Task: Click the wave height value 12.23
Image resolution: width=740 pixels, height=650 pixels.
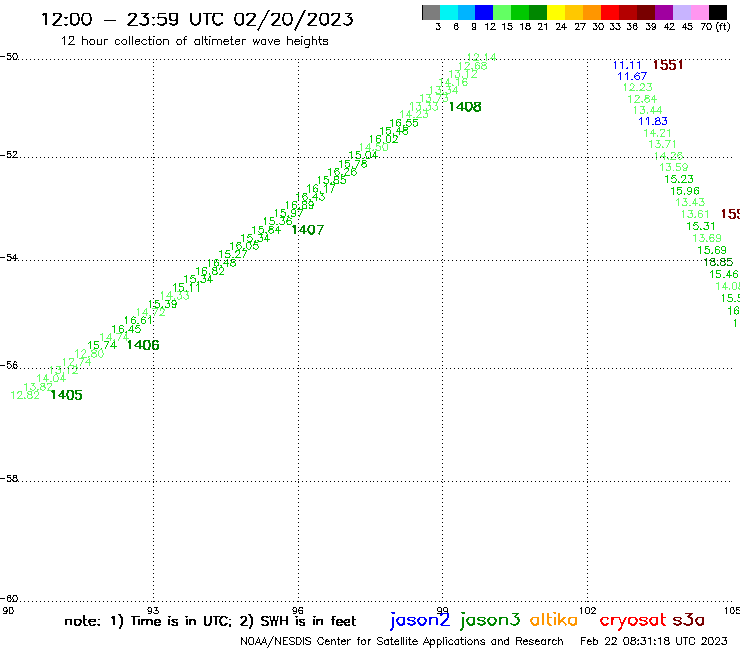Action: tap(638, 87)
